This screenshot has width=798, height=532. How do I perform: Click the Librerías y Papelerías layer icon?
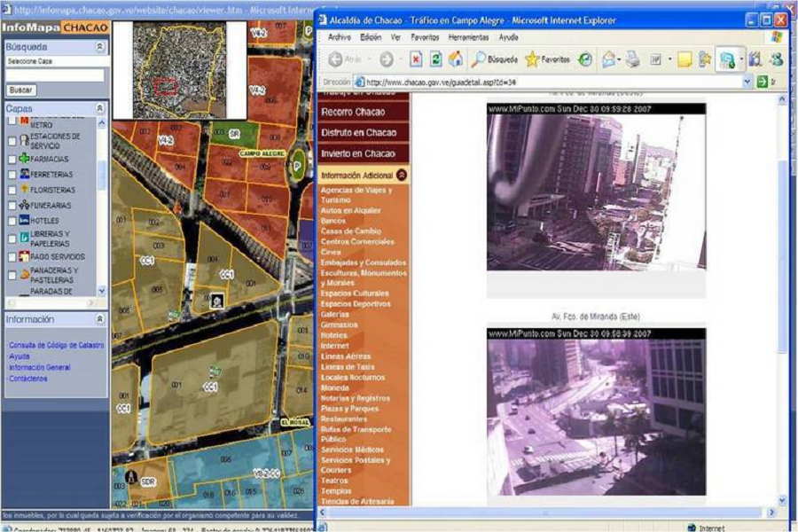click(x=24, y=238)
